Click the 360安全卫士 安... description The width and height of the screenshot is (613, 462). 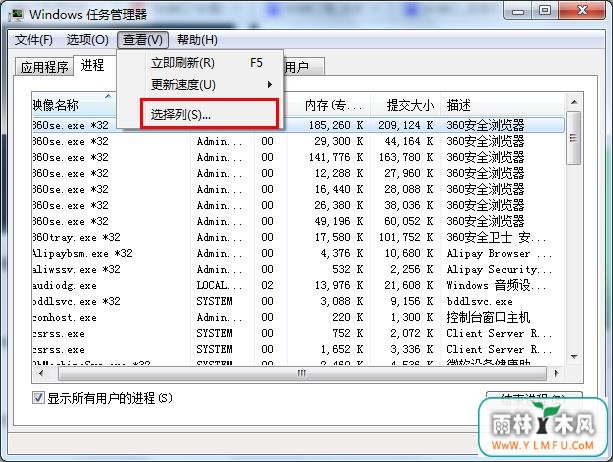[496, 237]
